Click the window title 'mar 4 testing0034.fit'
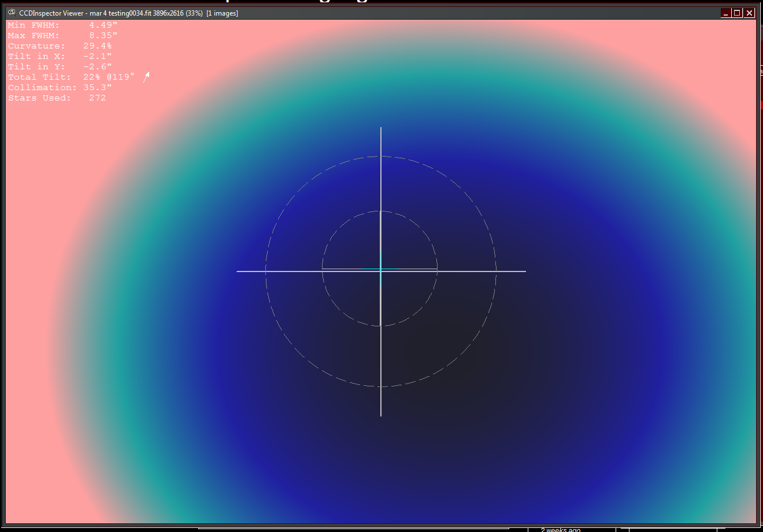The width and height of the screenshot is (763, 532). (x=120, y=13)
